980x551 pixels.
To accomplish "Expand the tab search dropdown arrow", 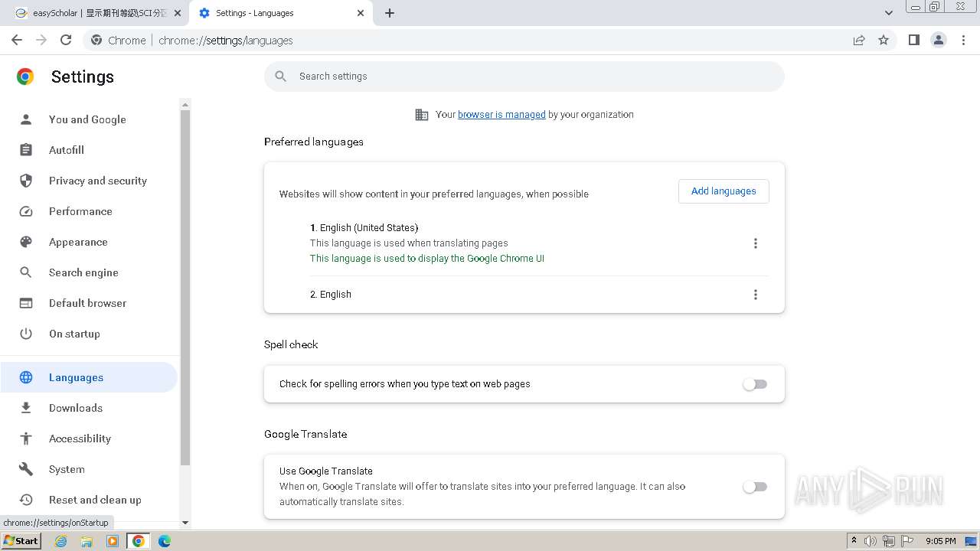I will point(888,13).
